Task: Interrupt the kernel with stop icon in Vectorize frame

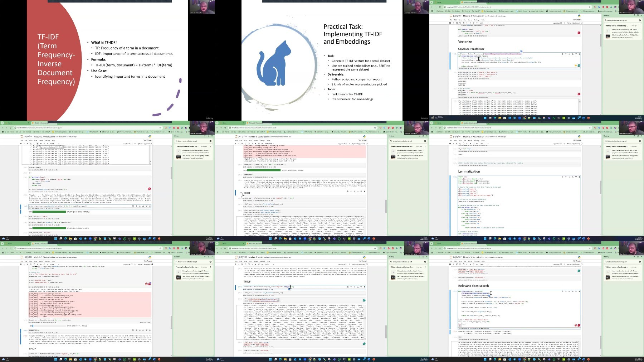Action: (470, 23)
